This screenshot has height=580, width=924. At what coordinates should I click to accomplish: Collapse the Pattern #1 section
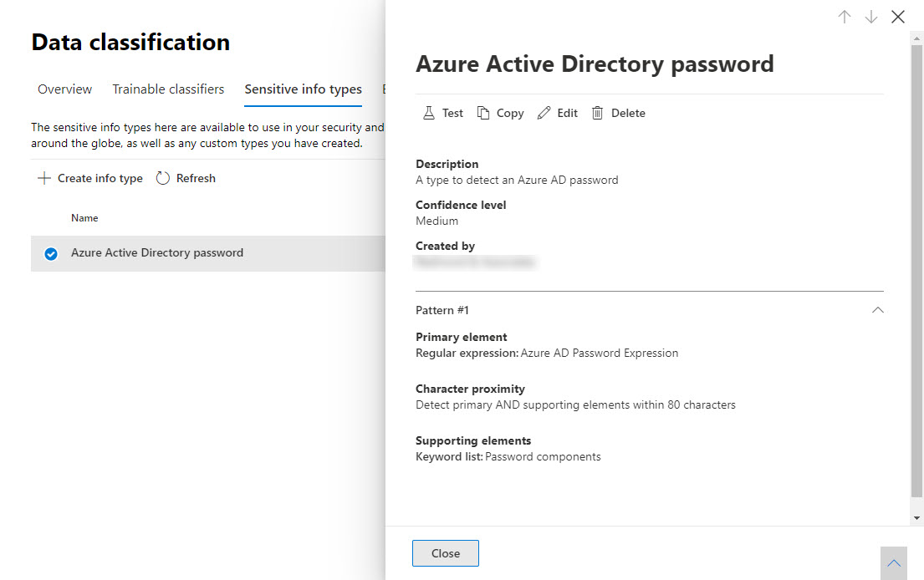coord(877,310)
